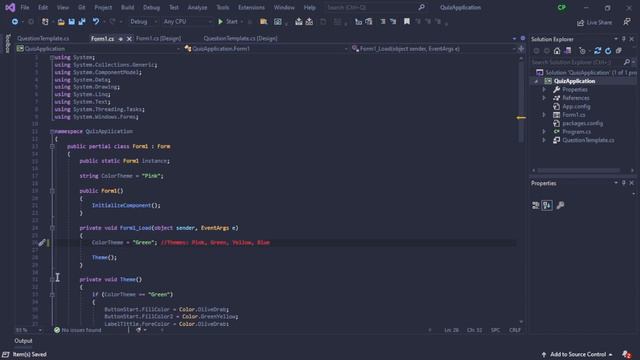Click the Pending Changes Filter clock icon
Viewport: 640px width, 360px height.
[582, 51]
